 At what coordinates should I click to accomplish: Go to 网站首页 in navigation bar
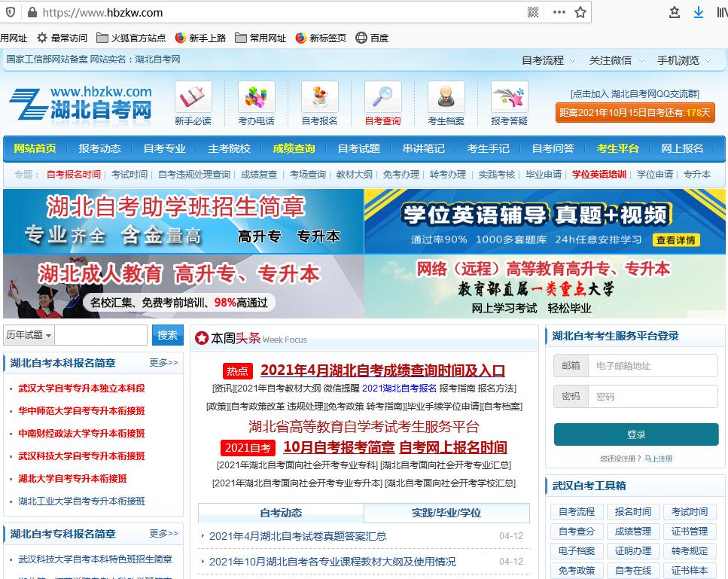pyautogui.click(x=35, y=148)
